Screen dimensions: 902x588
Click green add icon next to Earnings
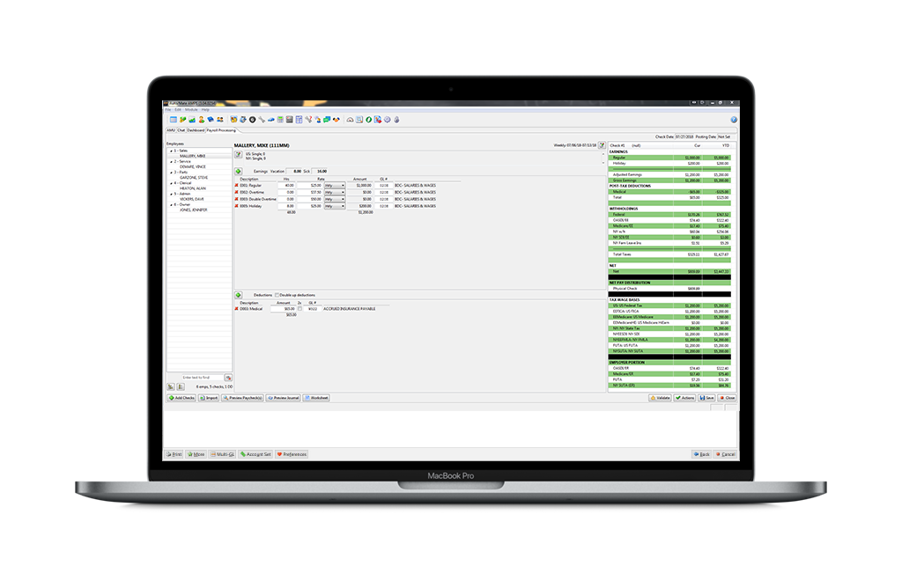pyautogui.click(x=239, y=172)
